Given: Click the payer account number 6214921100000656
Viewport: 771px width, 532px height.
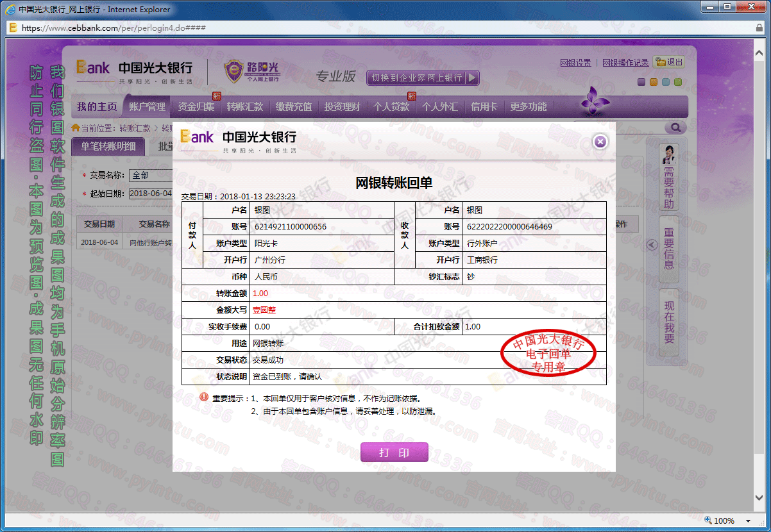Looking at the screenshot, I should [291, 227].
